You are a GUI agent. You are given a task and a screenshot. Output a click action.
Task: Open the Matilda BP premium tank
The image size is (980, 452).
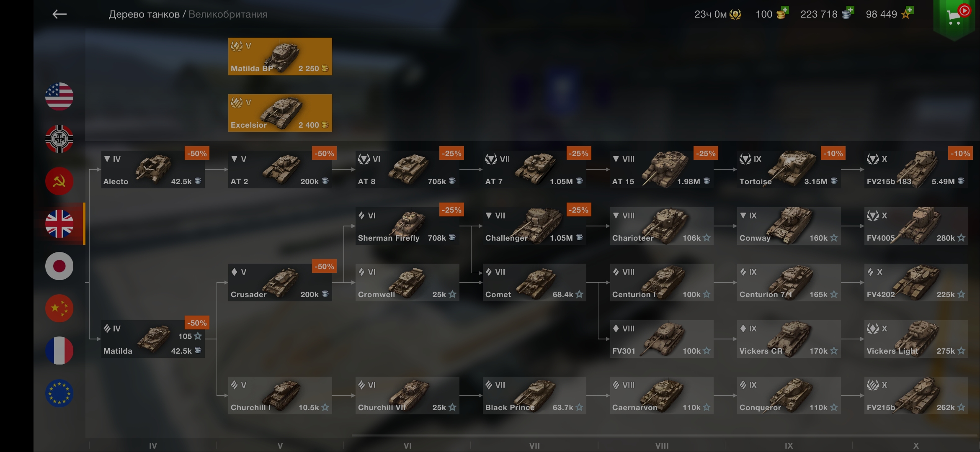(x=280, y=56)
